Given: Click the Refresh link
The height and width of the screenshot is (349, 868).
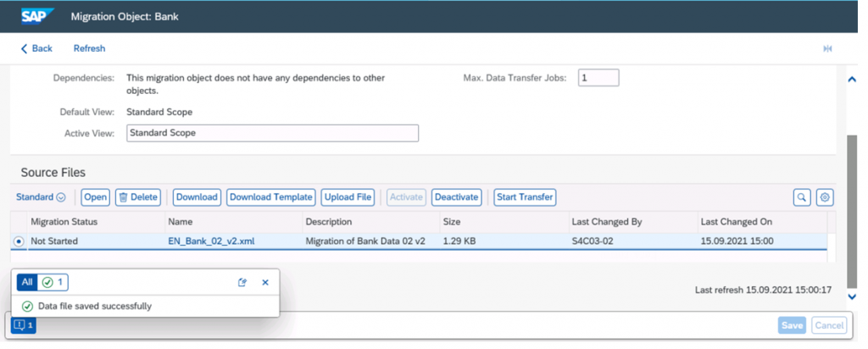Looking at the screenshot, I should click(x=89, y=48).
